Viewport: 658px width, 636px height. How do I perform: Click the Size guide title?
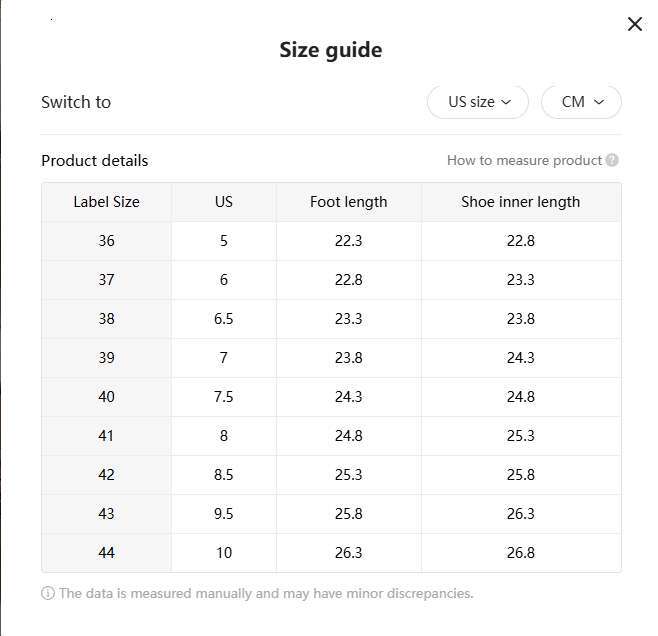pos(330,50)
